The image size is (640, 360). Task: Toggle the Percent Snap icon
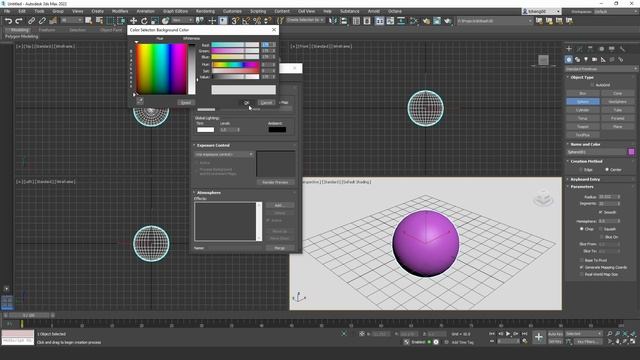pyautogui.click(x=257, y=20)
